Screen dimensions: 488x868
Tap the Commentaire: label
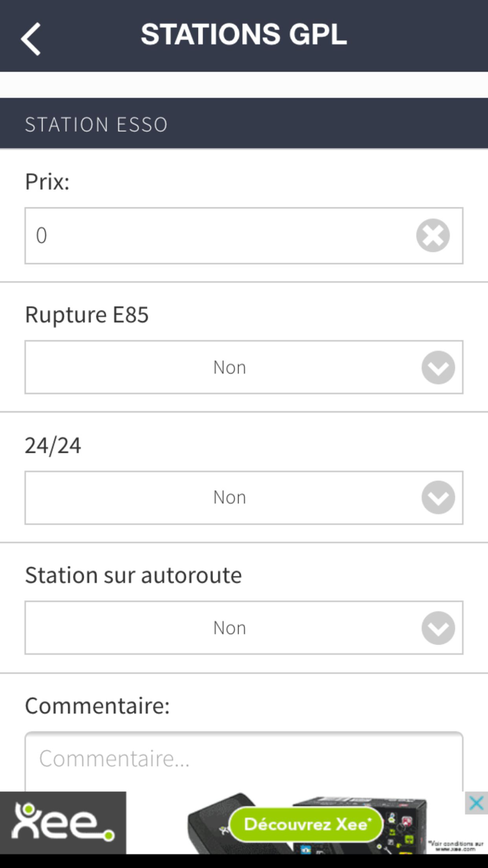coord(97,706)
